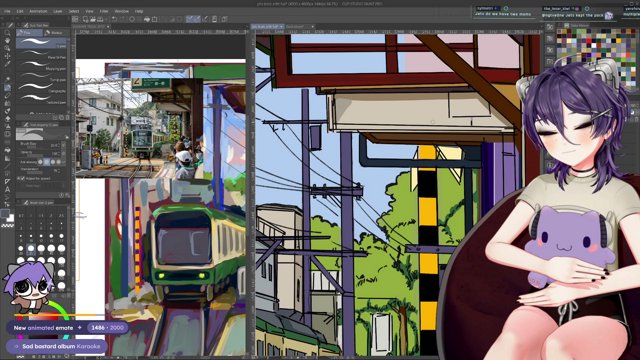This screenshot has height=360, width=640.
Task: Toggle Snap to Grid button
Action: pyautogui.click(x=205, y=19)
